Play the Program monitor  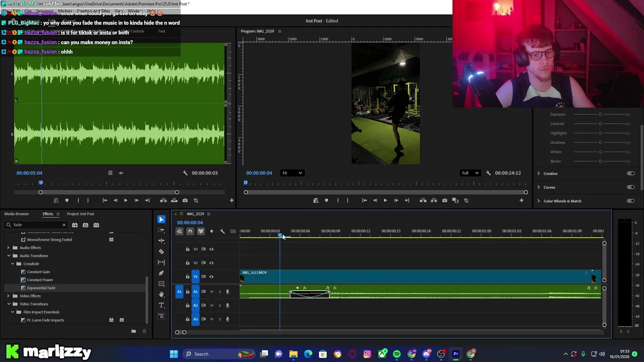pyautogui.click(x=385, y=200)
